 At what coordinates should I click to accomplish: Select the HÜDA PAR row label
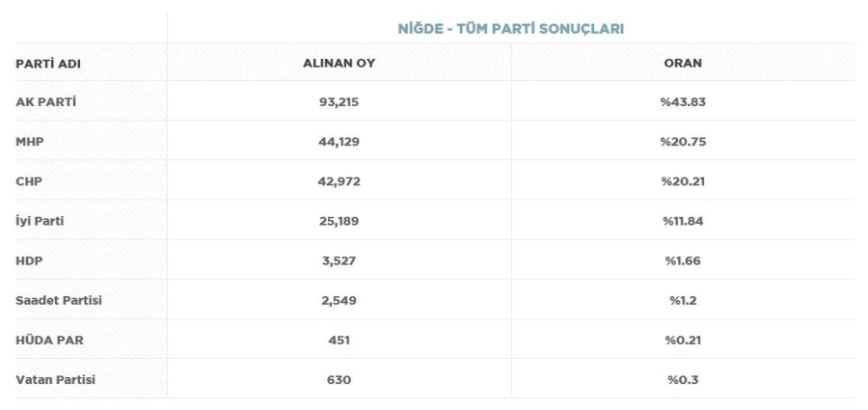[50, 341]
